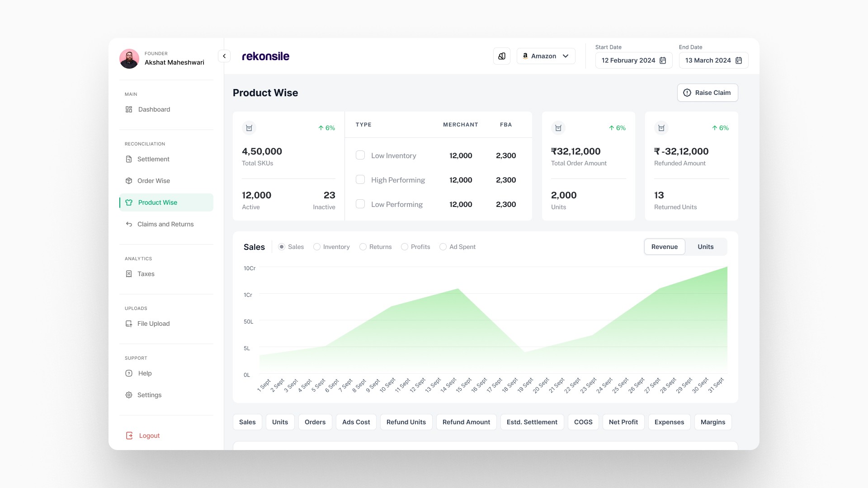Click Akshat Maheshwari's profile avatar
The image size is (868, 488).
(x=129, y=59)
